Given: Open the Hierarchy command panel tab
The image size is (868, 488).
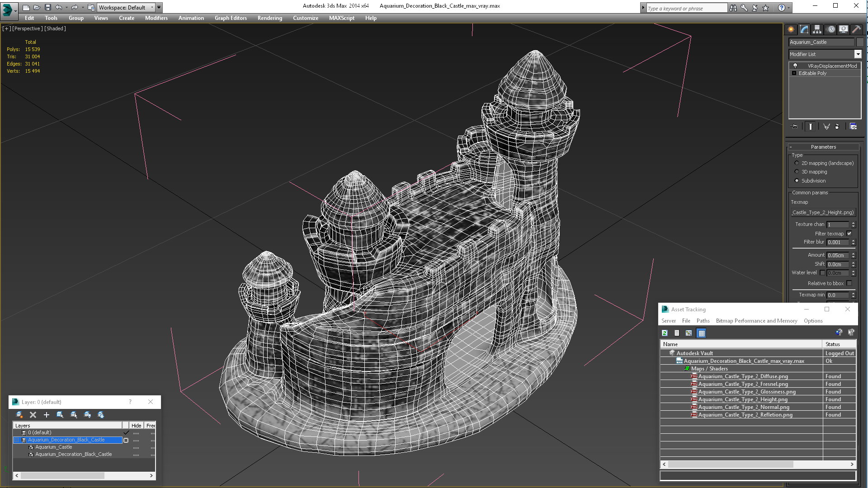Looking at the screenshot, I should (817, 29).
